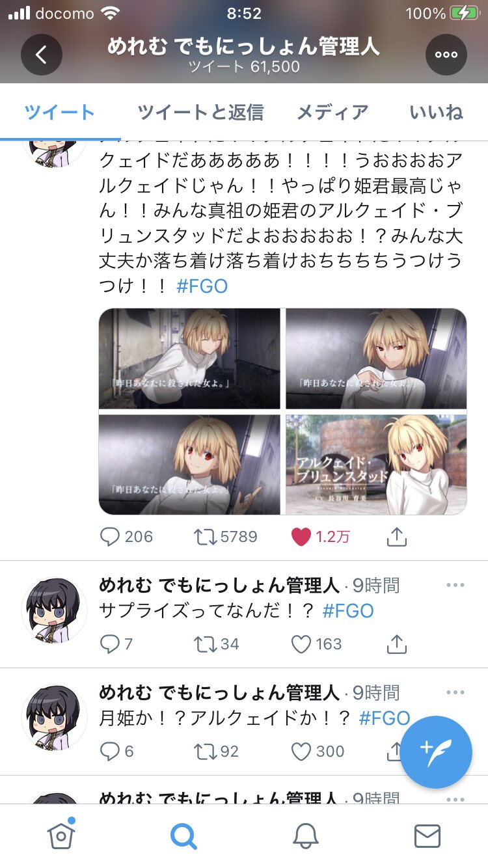
Task: Open the Home tab in bottom bar
Action: pyautogui.click(x=61, y=834)
